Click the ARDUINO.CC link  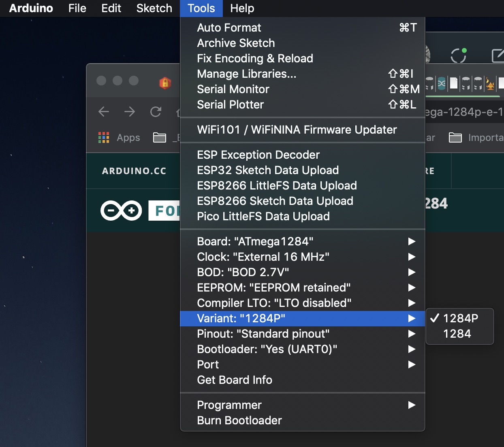134,171
